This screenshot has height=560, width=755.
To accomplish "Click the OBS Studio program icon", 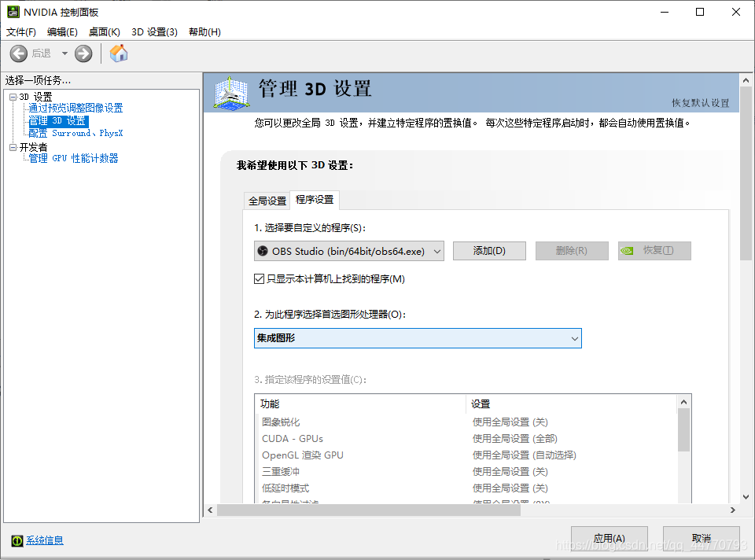I will (263, 251).
